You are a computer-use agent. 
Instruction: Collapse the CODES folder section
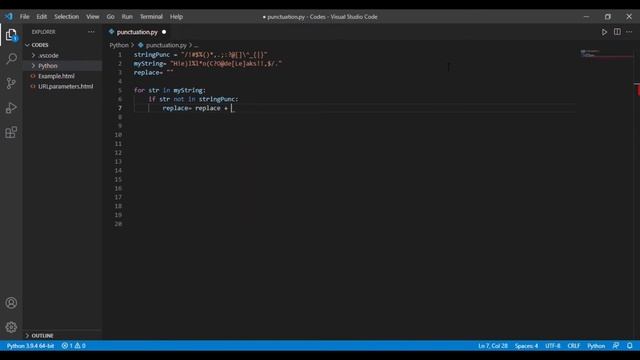62,45
